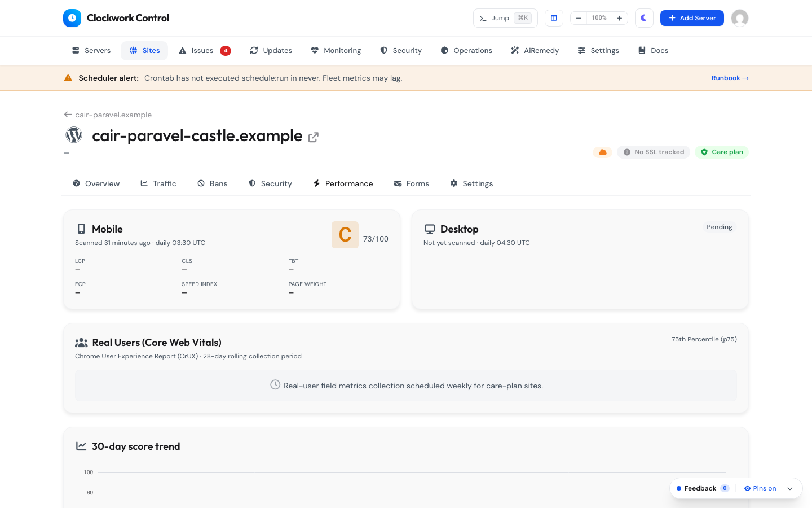Viewport: 812px width, 508px height.
Task: Increase zoom with the plus button
Action: pos(619,18)
